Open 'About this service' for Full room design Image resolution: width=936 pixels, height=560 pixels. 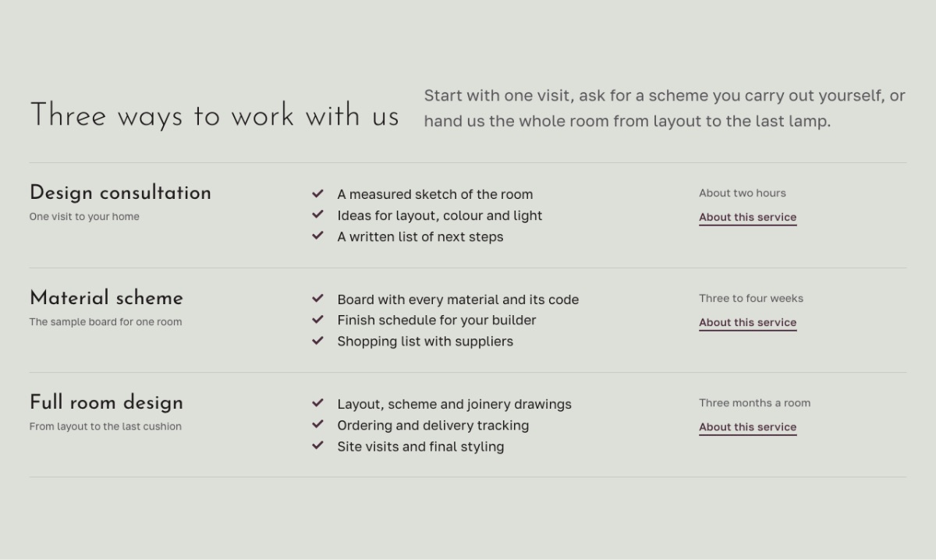747,427
